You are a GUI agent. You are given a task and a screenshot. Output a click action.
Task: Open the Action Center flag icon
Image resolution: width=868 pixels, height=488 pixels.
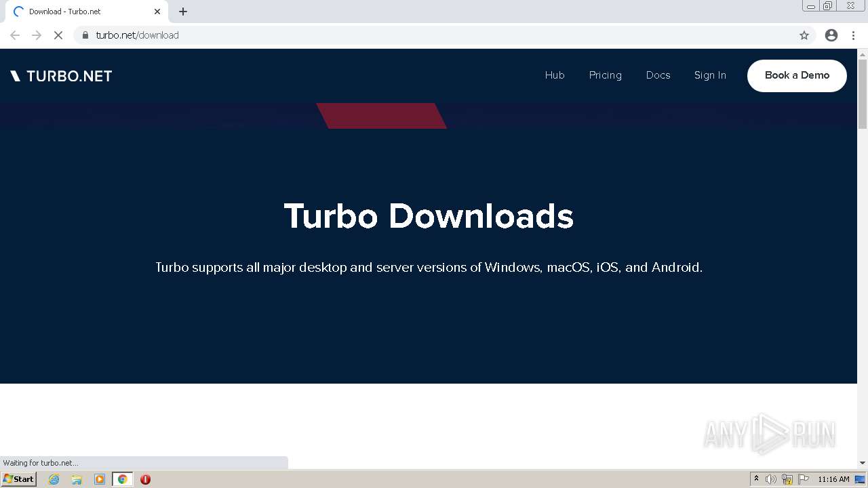coord(804,479)
